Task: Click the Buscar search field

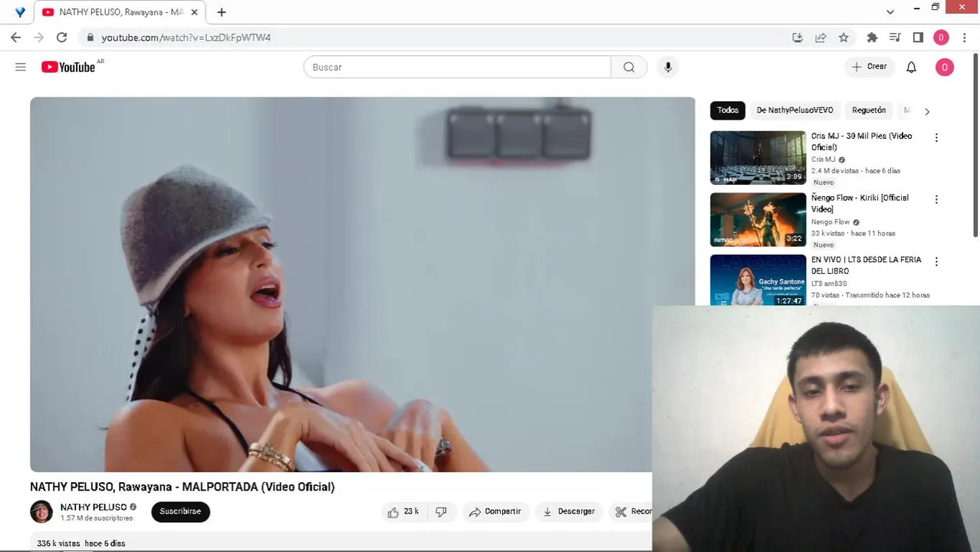Action: point(457,67)
